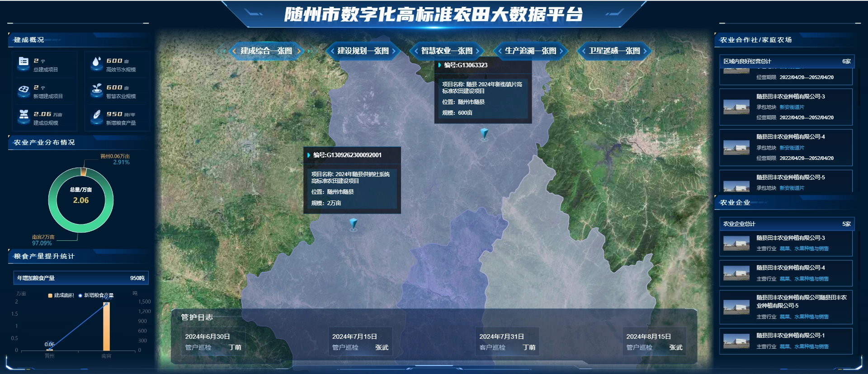
Task: Click the folder icon for 总建成项目
Action: pyautogui.click(x=23, y=63)
